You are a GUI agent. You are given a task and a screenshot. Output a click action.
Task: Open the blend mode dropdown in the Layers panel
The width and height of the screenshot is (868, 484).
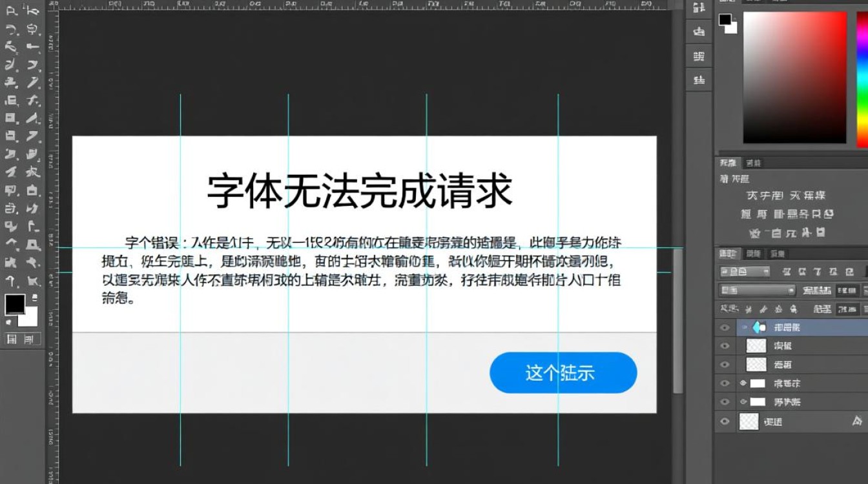point(757,290)
